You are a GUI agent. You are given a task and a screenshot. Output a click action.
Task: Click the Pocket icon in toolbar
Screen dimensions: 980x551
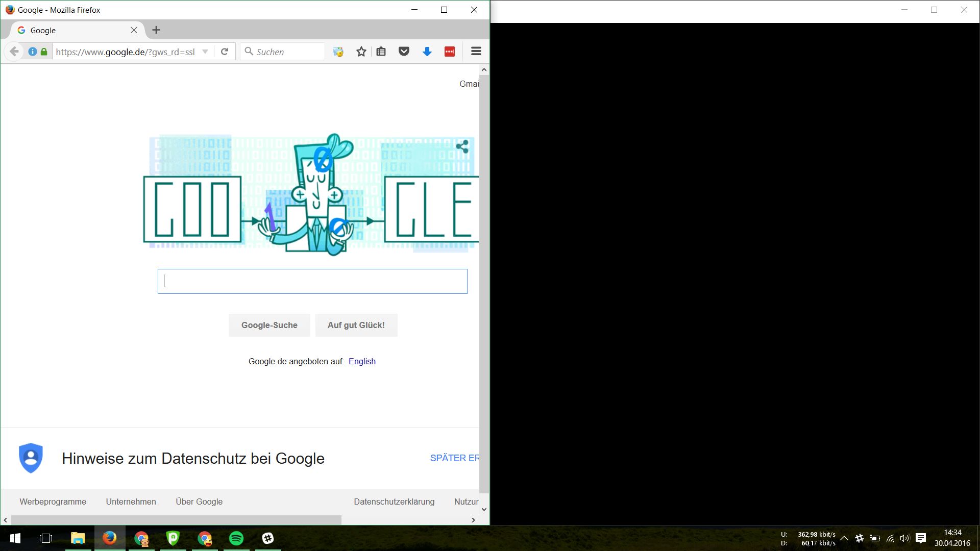pyautogui.click(x=404, y=52)
